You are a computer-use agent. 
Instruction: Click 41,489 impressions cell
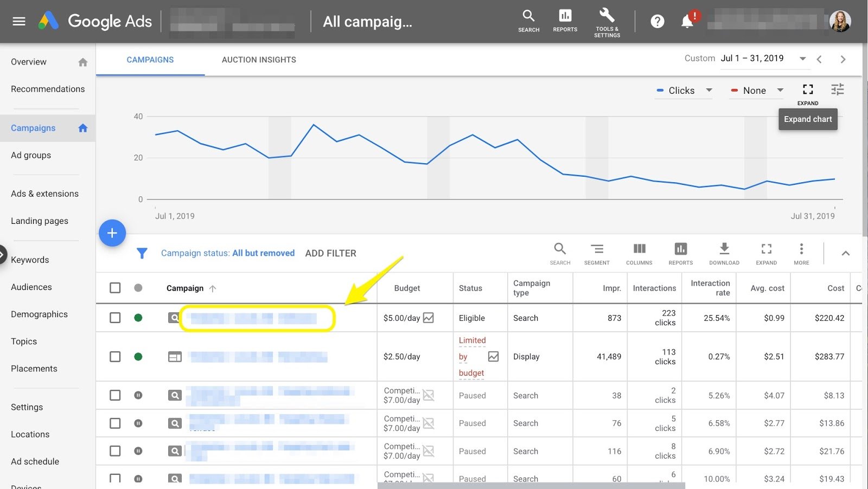pos(609,356)
